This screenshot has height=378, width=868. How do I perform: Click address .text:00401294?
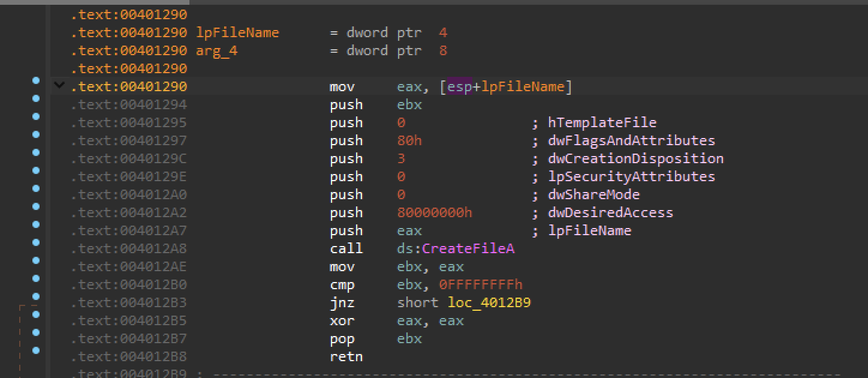pyautogui.click(x=129, y=104)
